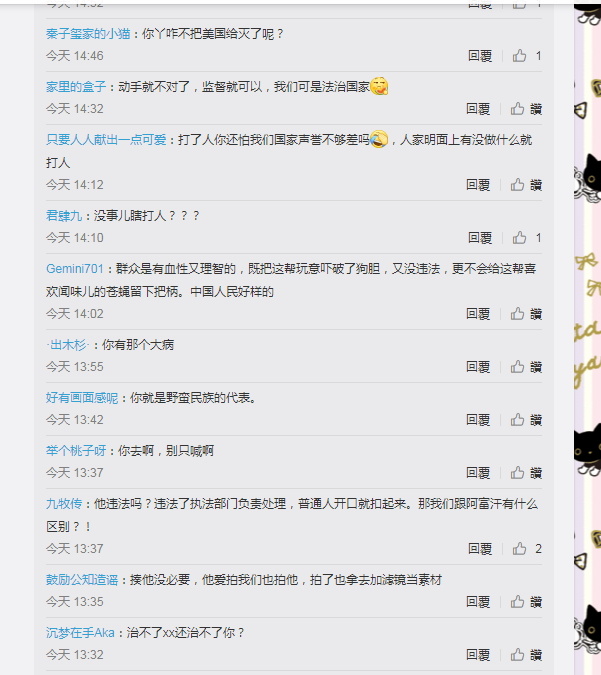Open the Gemini701 username link
This screenshot has height=675, width=601.
tap(75, 269)
